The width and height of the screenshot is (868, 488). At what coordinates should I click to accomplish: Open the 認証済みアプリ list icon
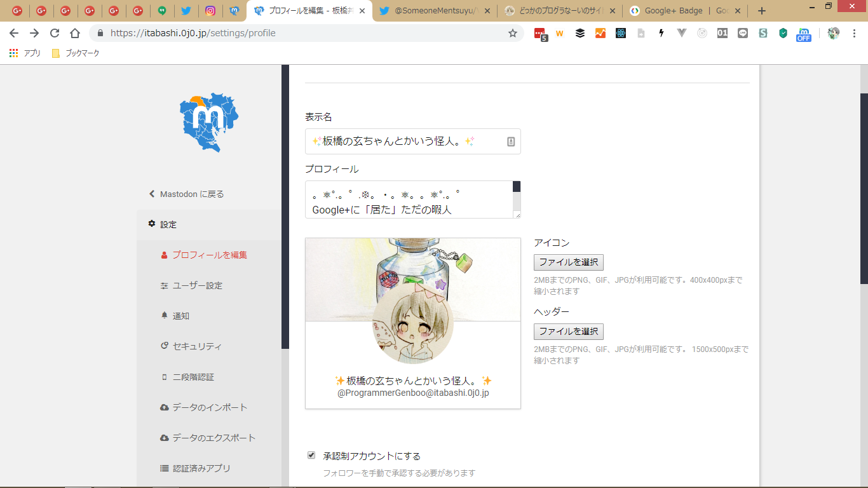coord(164,468)
